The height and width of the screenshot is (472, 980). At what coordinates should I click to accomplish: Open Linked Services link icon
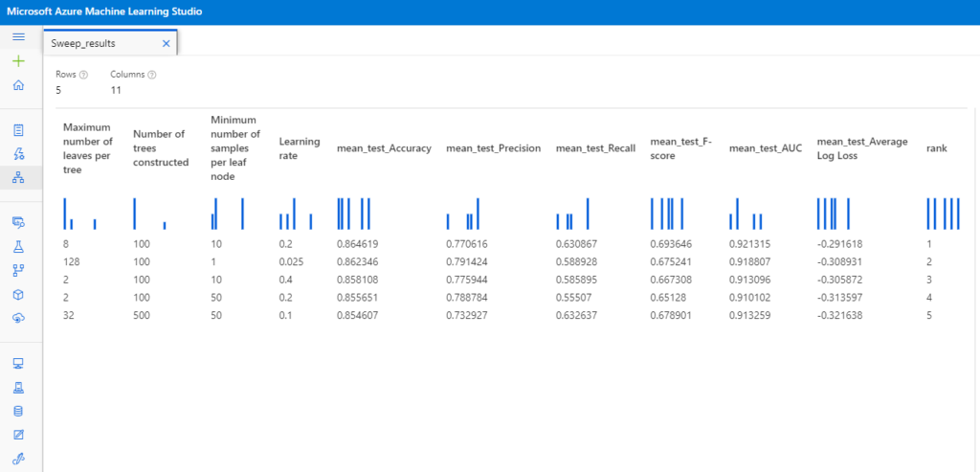(19, 459)
